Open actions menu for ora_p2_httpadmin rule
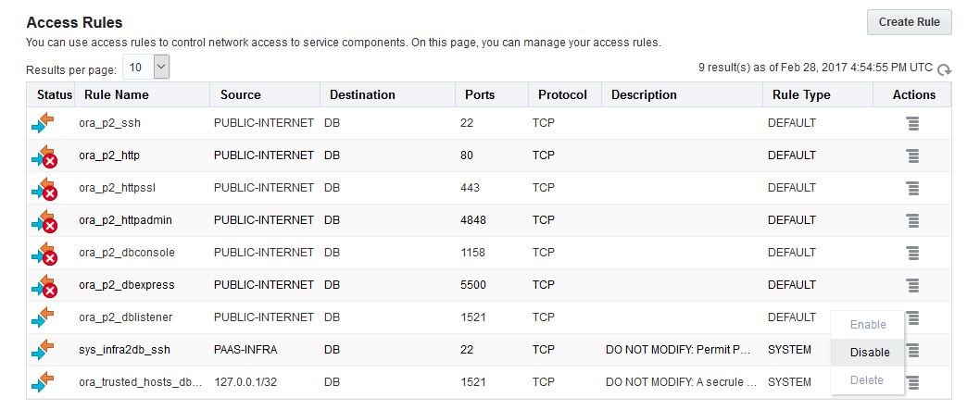The height and width of the screenshot is (410, 980). tap(912, 220)
